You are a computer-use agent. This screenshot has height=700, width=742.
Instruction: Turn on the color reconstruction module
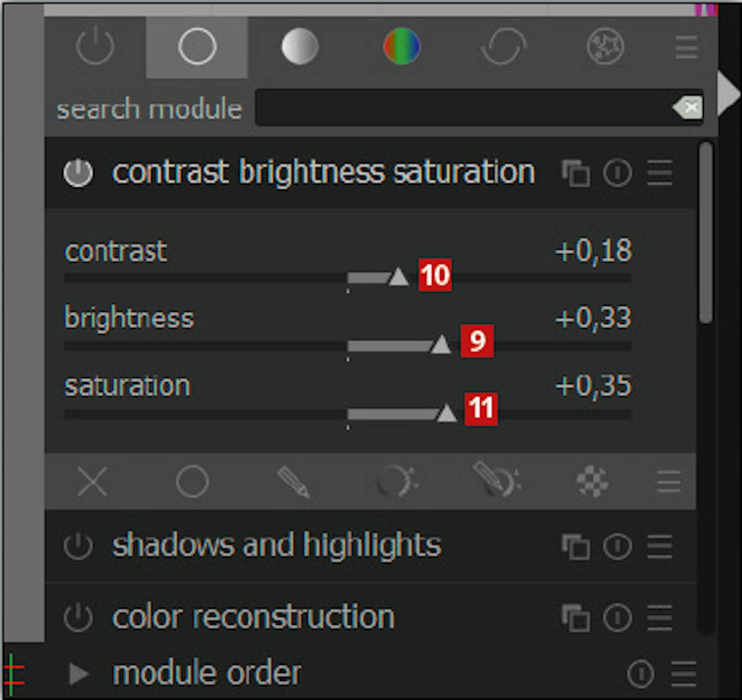tap(78, 618)
